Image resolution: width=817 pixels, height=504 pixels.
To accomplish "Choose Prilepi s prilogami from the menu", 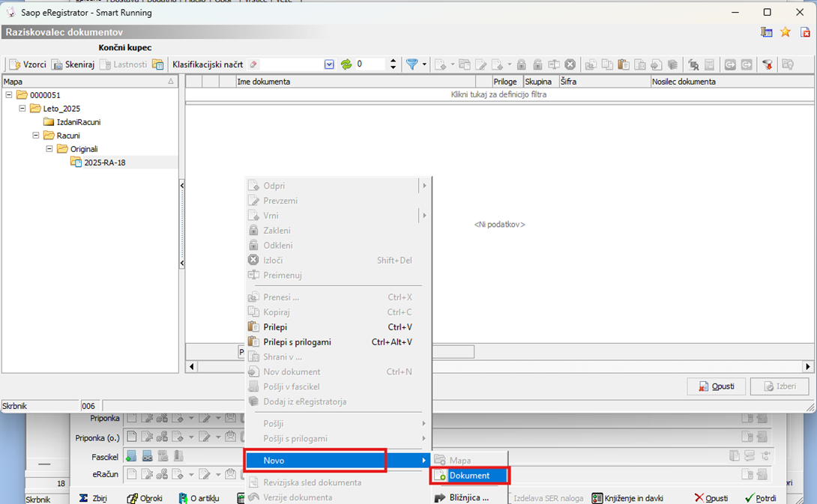I will coord(337,342).
